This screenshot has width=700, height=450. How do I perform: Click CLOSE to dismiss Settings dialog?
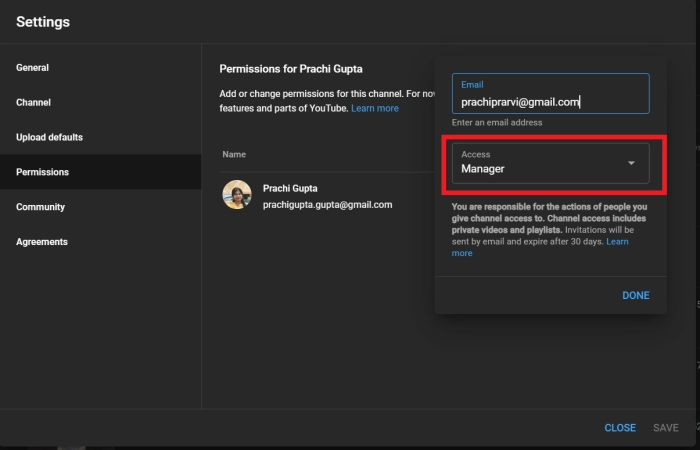[620, 428]
